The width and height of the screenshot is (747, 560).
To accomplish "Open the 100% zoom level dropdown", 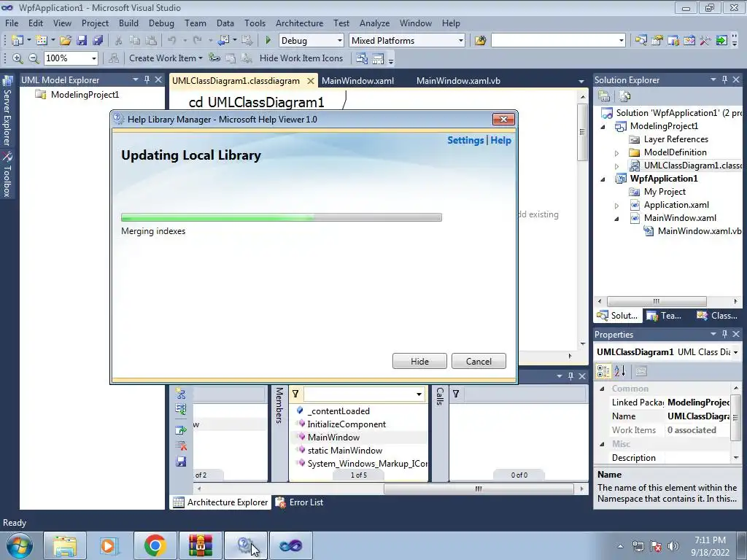I will pos(94,58).
